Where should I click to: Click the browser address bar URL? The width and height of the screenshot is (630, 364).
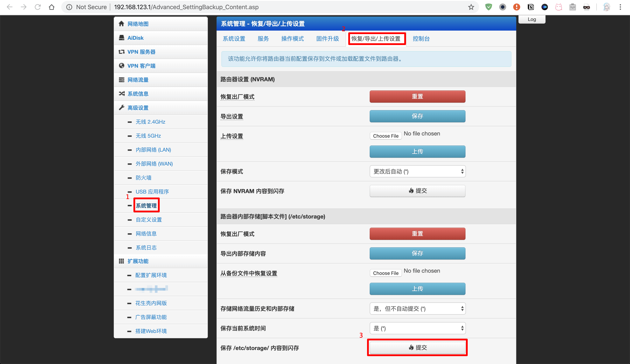[186, 7]
